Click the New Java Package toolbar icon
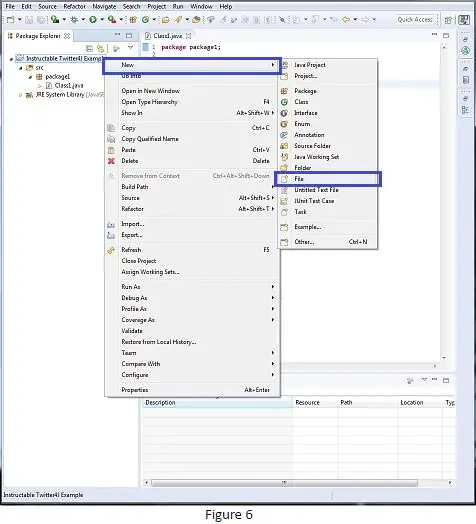Screen dimensions: 476x524 pos(133,20)
